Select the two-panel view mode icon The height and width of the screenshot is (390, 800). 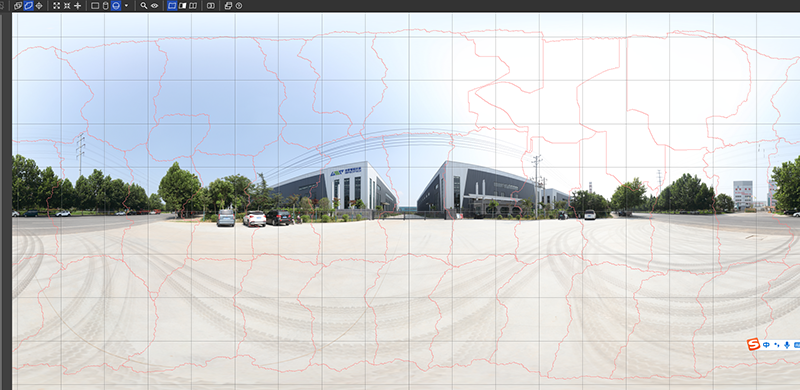[x=193, y=6]
